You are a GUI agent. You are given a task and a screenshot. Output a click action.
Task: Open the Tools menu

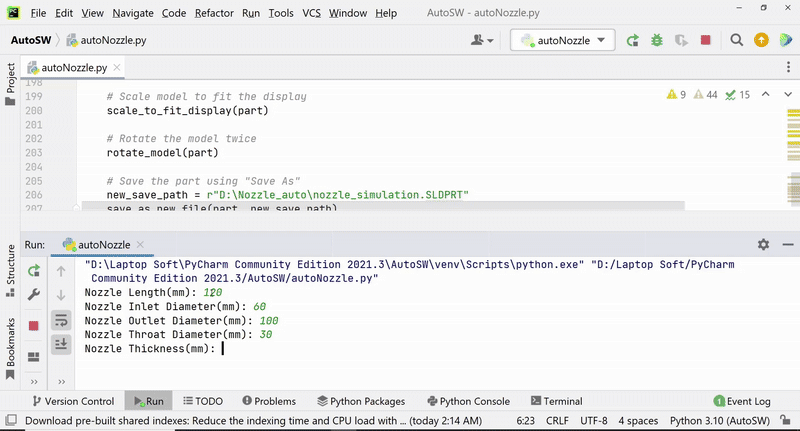pyautogui.click(x=281, y=13)
